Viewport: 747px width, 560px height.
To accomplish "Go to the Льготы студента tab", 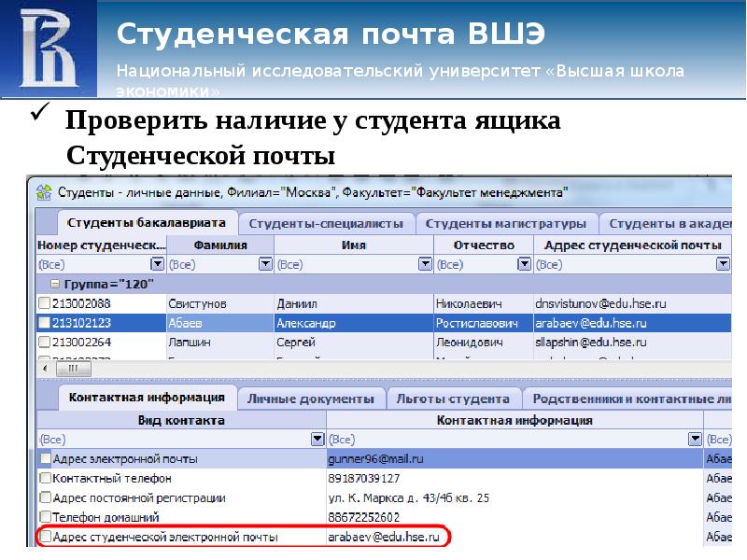I will pos(454,399).
